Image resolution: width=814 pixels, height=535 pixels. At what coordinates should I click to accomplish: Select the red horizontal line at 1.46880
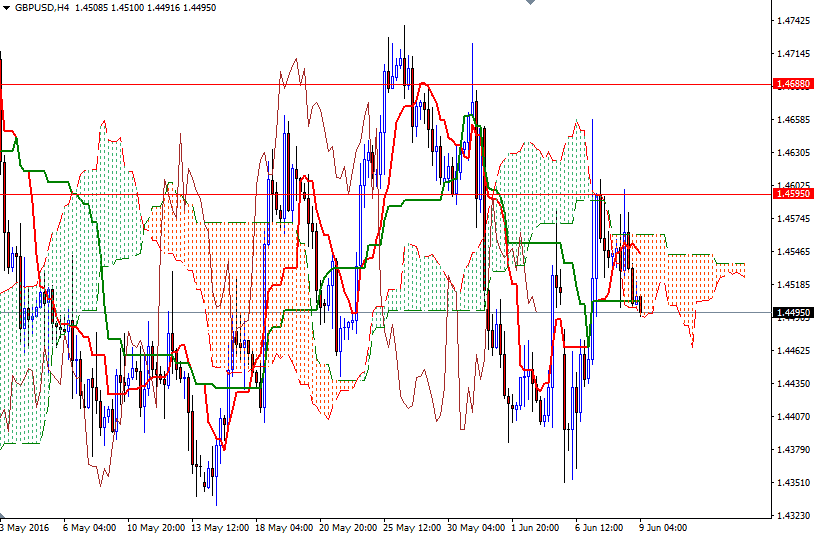tap(300, 85)
